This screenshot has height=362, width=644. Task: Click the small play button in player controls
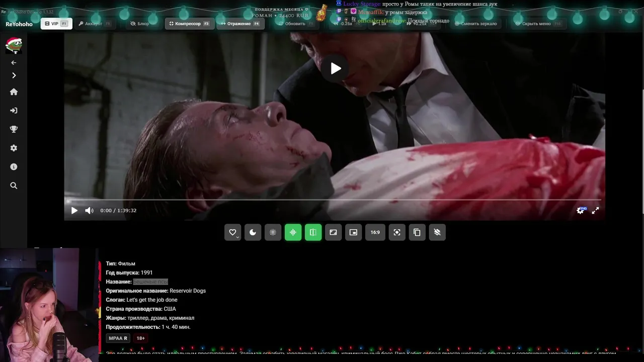pos(74,211)
